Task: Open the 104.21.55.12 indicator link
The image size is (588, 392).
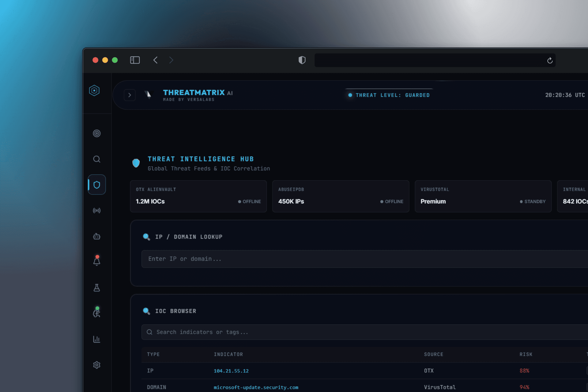Action: pos(231,371)
